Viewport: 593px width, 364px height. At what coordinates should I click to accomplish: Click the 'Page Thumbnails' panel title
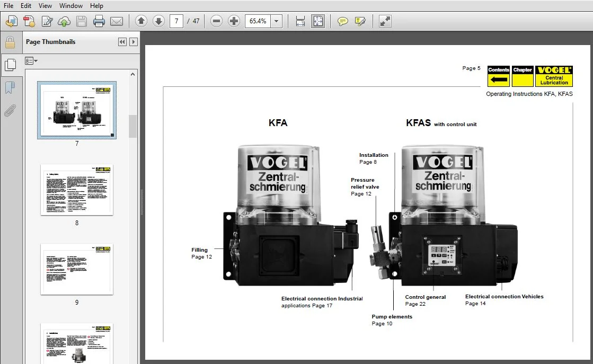(x=51, y=42)
